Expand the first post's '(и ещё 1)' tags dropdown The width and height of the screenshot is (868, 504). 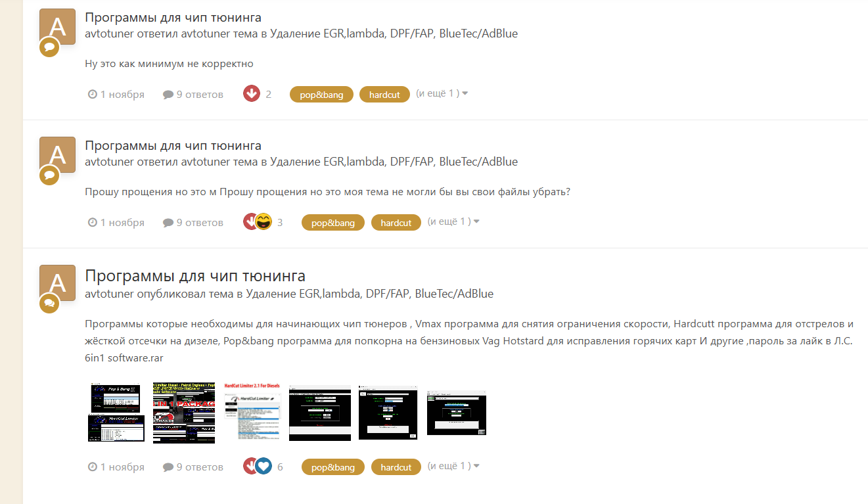tap(442, 93)
